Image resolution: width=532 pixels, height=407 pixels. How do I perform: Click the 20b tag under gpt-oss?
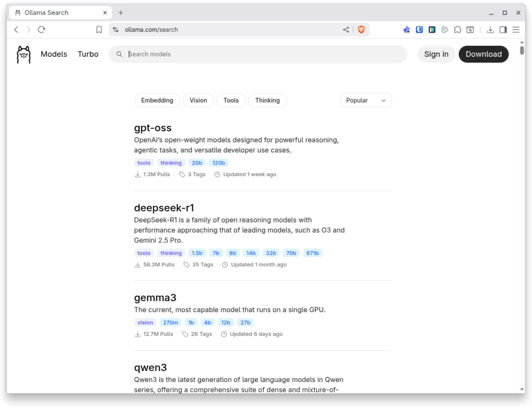pos(197,163)
